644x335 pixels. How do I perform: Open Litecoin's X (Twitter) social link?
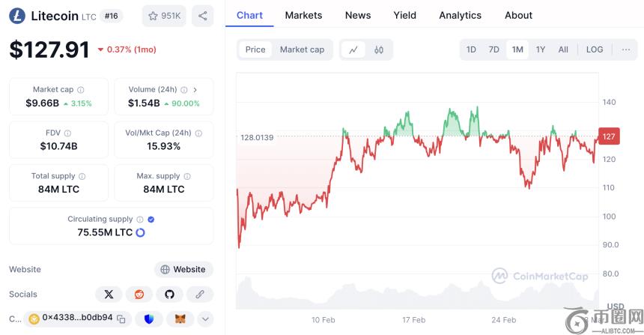pos(109,295)
